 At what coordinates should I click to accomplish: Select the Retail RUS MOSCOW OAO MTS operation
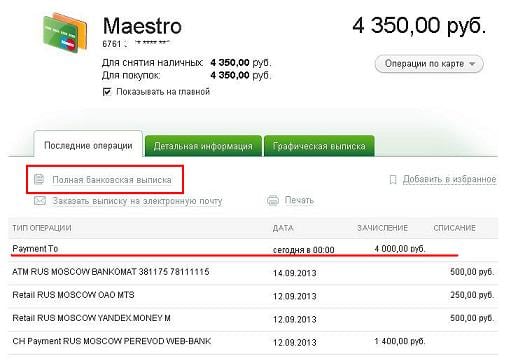(x=253, y=296)
